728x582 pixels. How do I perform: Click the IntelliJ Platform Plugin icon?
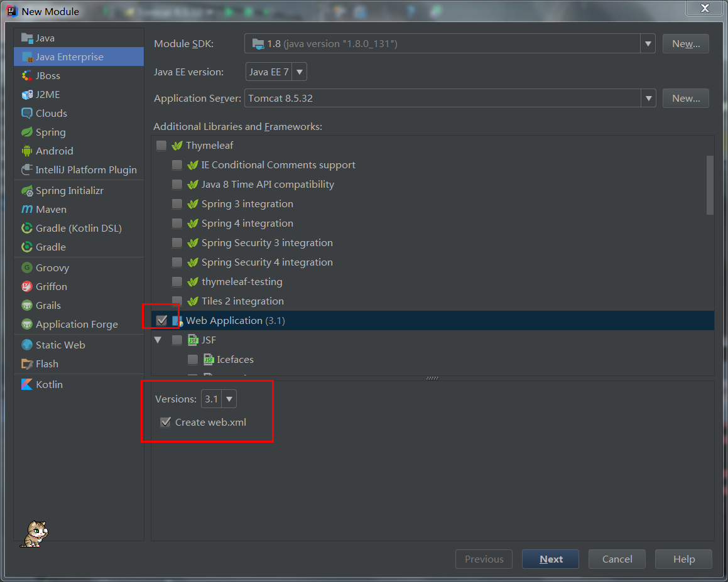27,170
